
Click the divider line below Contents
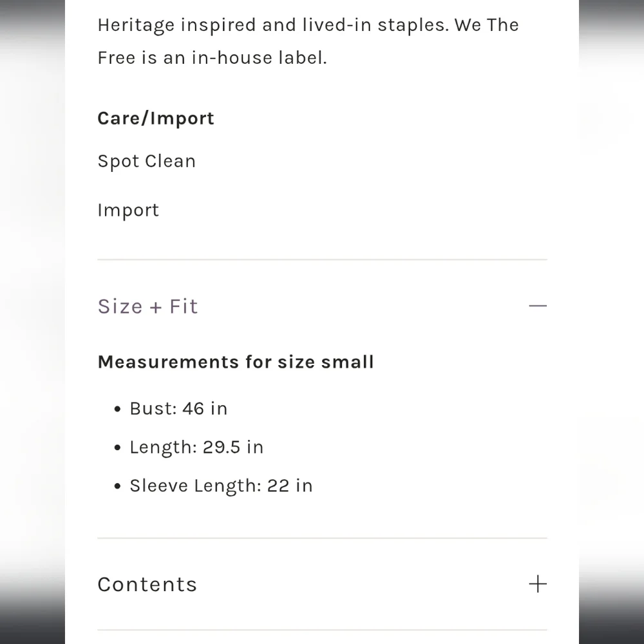[322, 630]
